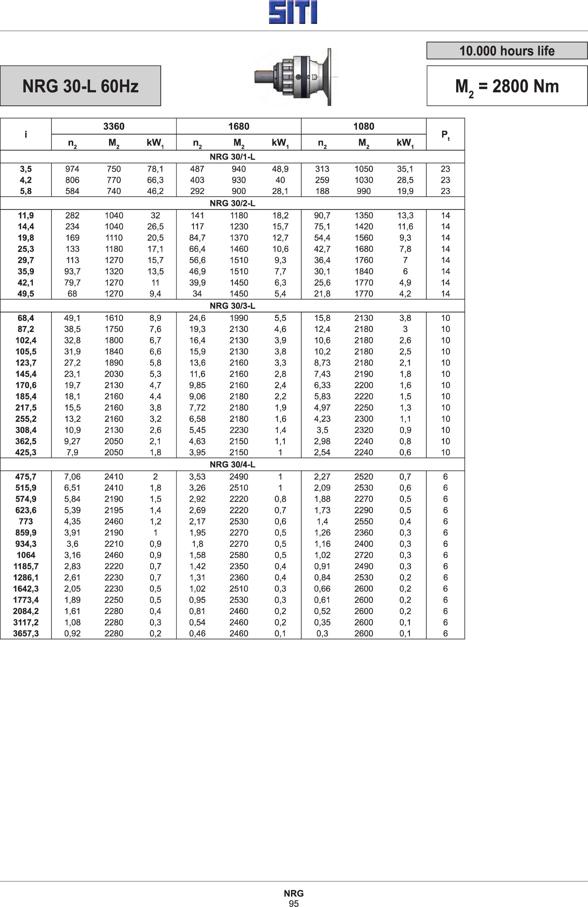Click the torque value '2400'

point(364,544)
